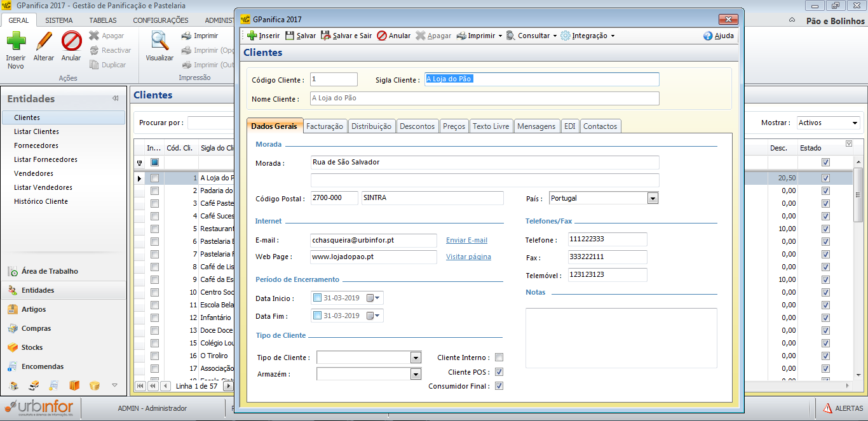The height and width of the screenshot is (421, 868).
Task: Uncheck the Cliente POS checkbox
Action: tap(499, 372)
